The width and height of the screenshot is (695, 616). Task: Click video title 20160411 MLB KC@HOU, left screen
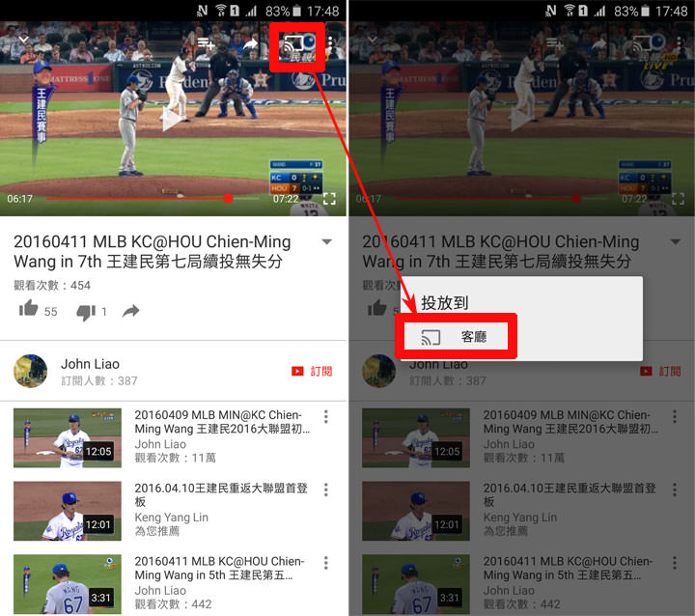tap(153, 251)
